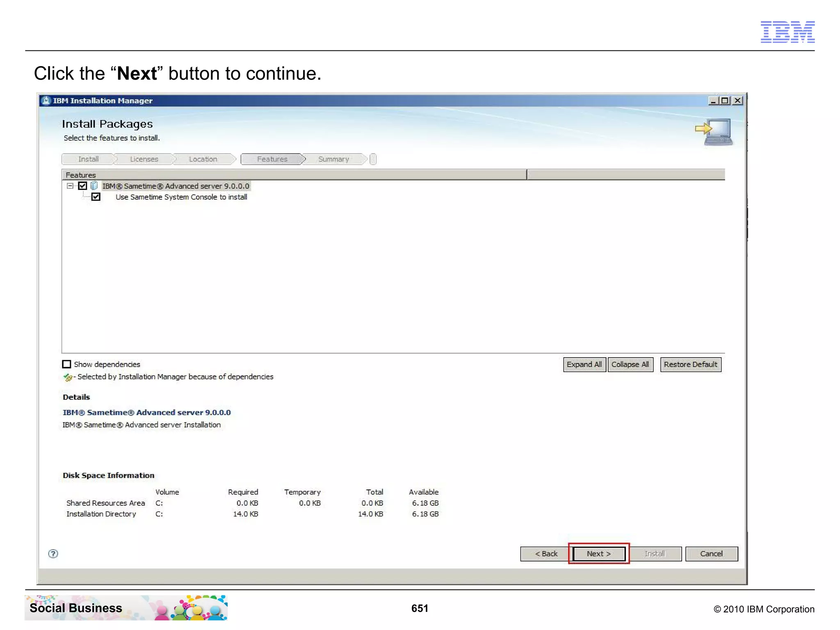The image size is (840, 630).
Task: Click the IBM Installation Manager title bar icon
Action: [46, 100]
